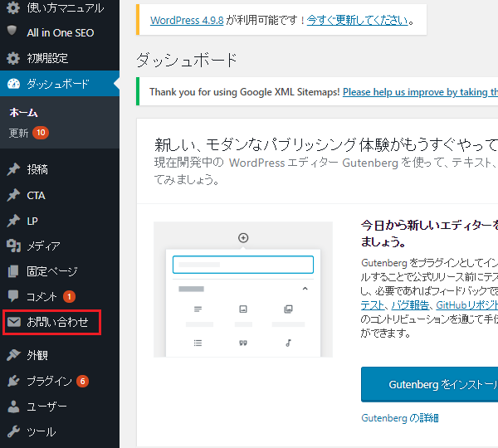Viewport: 498px width, 448px height.
Task: Click the gear icon beside 初期設定
Action: coord(13,58)
